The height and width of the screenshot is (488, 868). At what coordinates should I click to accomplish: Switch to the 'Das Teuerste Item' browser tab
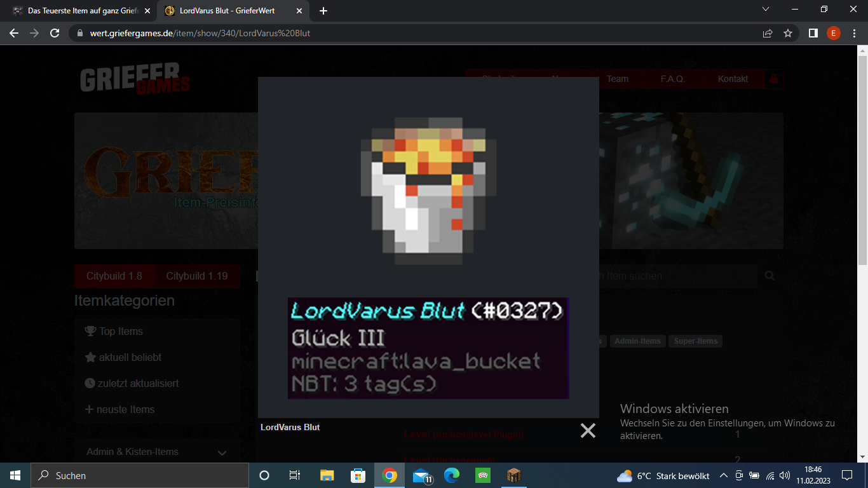tap(82, 11)
